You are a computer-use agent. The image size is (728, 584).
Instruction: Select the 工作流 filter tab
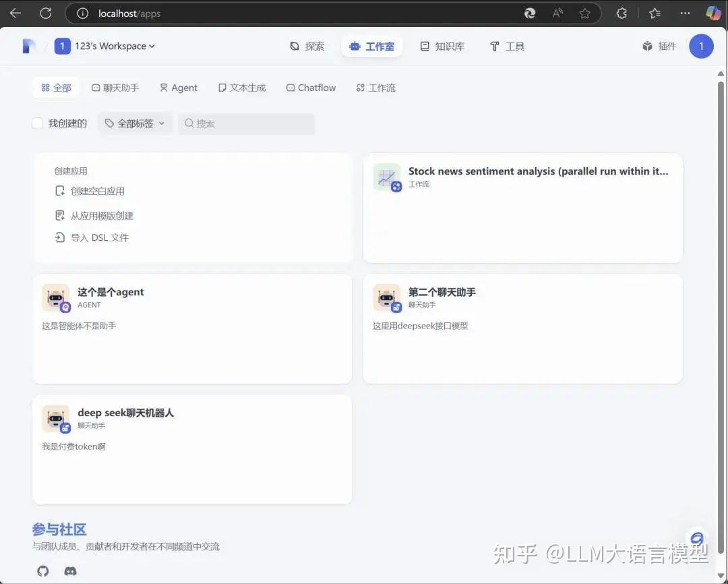[375, 88]
